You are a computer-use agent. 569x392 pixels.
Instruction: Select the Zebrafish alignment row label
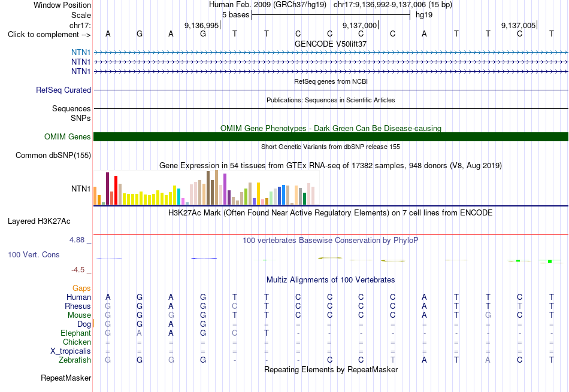tap(75, 360)
